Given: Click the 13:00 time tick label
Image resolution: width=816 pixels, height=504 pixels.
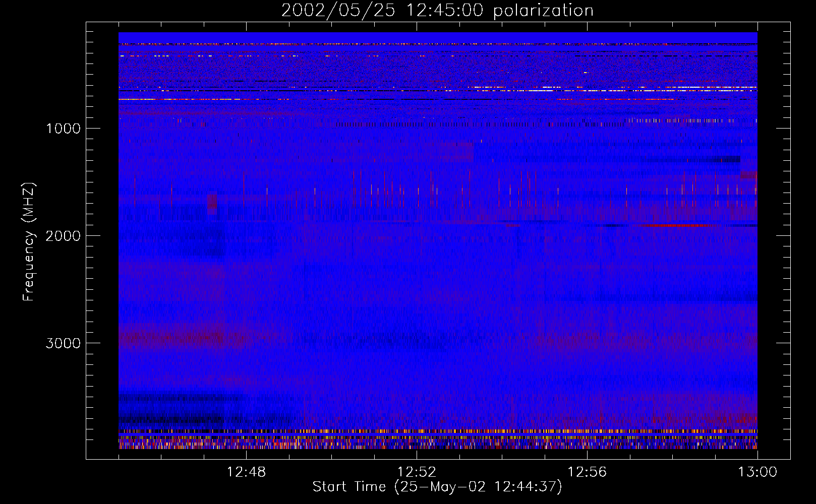Looking at the screenshot, I should (757, 472).
